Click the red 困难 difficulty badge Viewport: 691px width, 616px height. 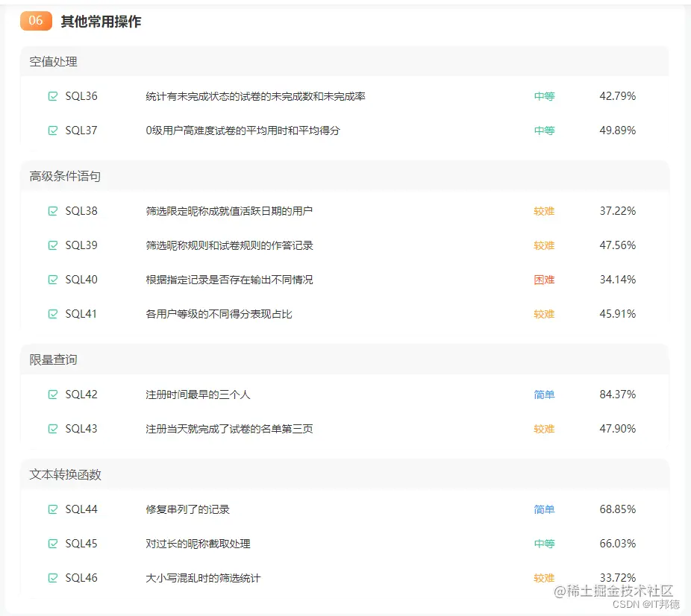click(x=544, y=280)
